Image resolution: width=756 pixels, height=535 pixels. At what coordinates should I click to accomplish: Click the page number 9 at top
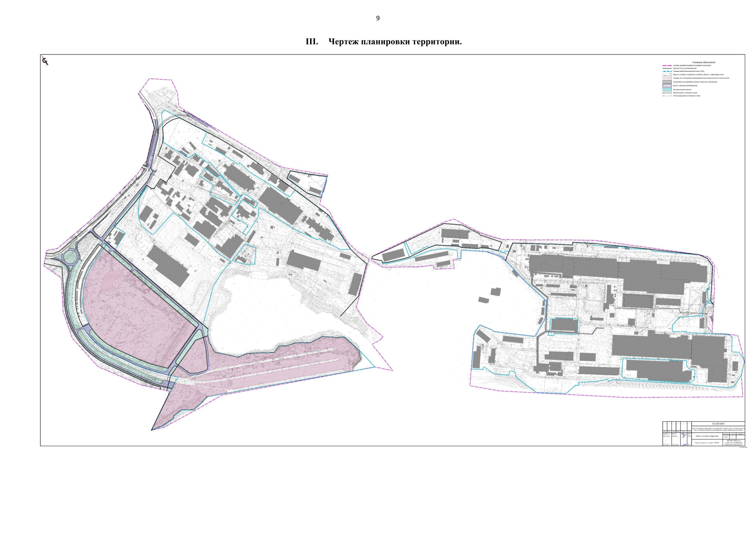378,18
